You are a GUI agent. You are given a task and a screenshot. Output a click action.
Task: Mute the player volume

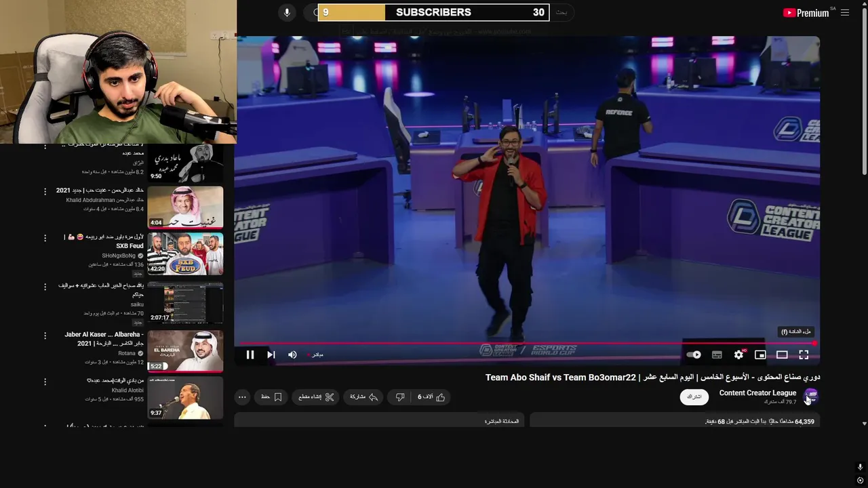[x=292, y=354]
